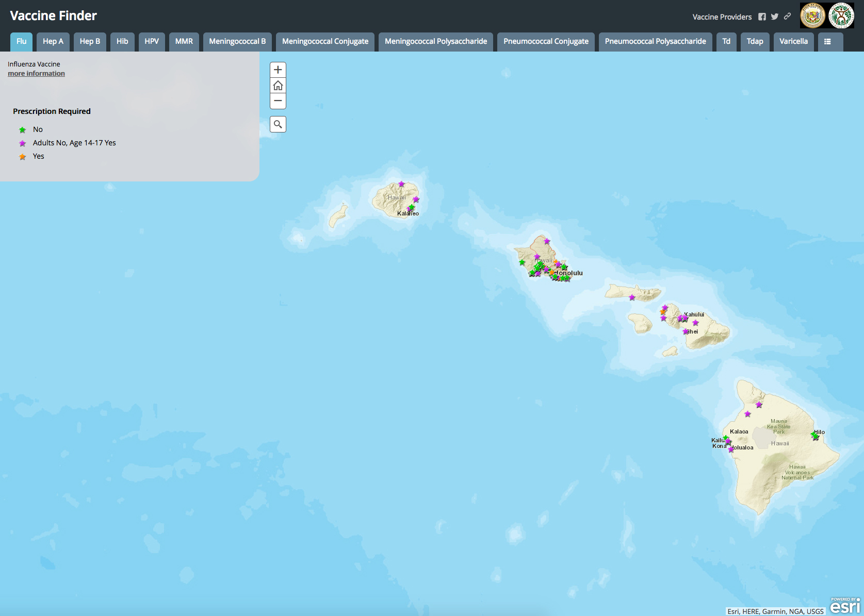Screen dimensions: 864x616
Task: Click the green legend star swatch
Action: tap(22, 129)
